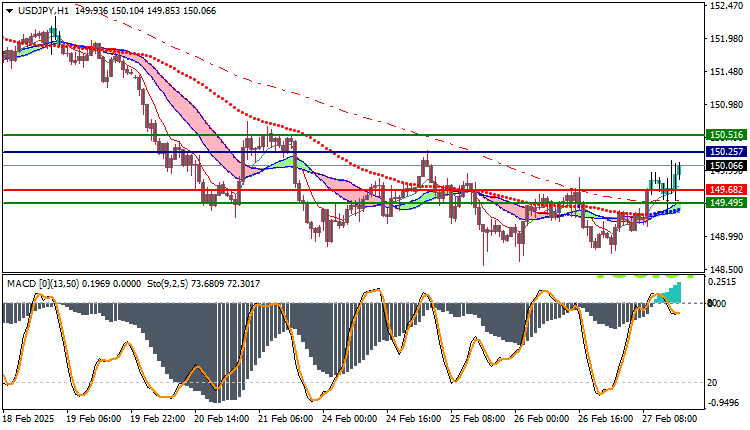
Task: Select the green 149.495 level label
Action: click(727, 203)
